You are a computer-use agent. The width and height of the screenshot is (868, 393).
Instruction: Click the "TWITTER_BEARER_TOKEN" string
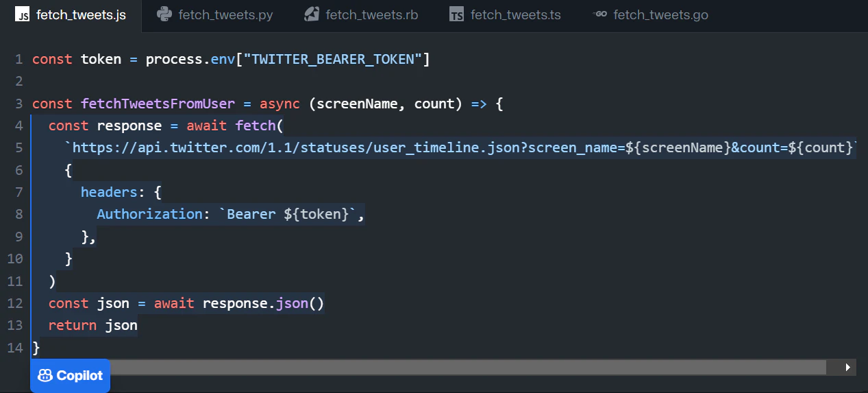click(333, 59)
